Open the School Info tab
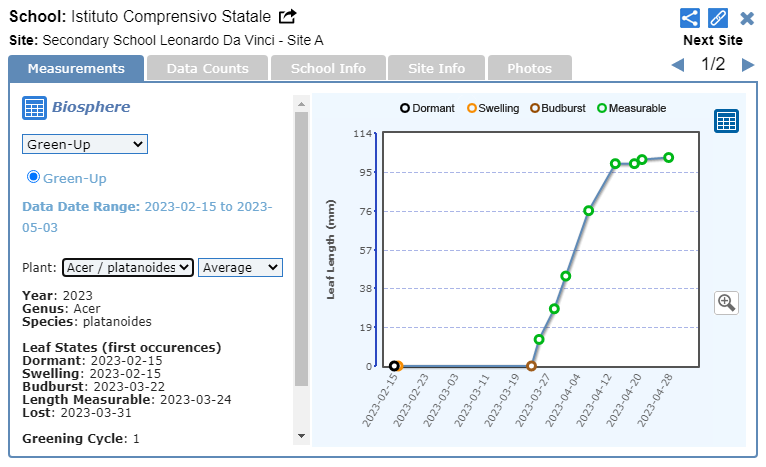Screen dimensions: 766x467 (x=328, y=68)
